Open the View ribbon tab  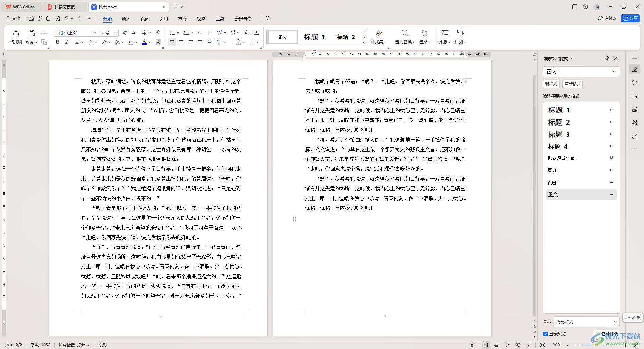click(x=201, y=19)
